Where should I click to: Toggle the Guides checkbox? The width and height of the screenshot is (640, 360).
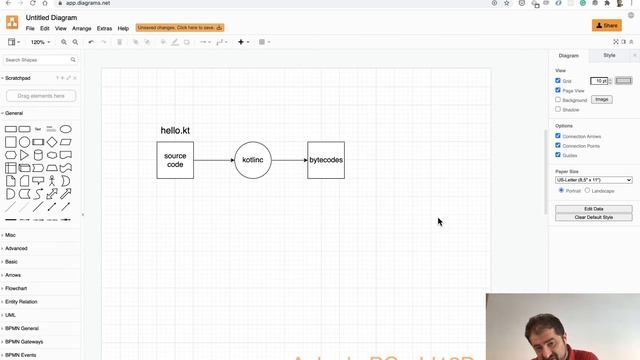[x=558, y=155]
